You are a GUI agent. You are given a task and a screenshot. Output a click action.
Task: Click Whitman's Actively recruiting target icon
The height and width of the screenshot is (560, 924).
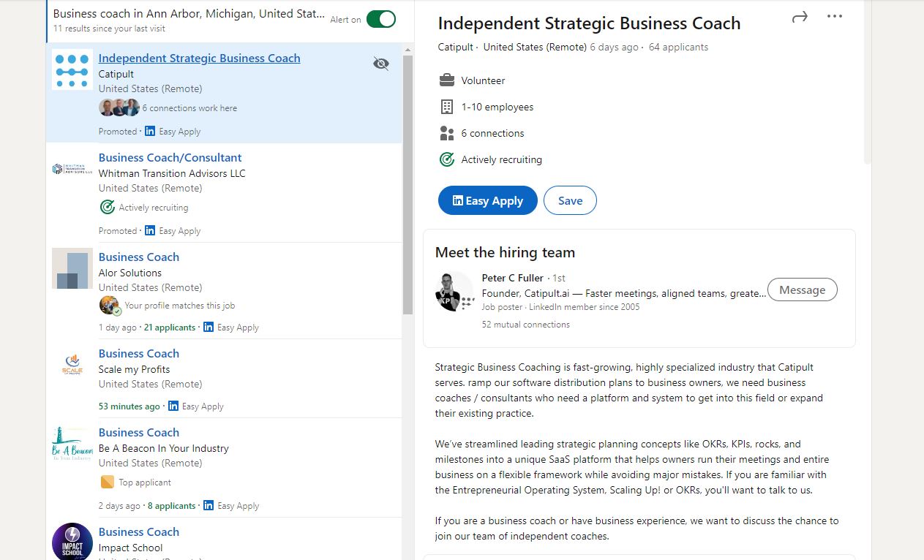pyautogui.click(x=108, y=207)
